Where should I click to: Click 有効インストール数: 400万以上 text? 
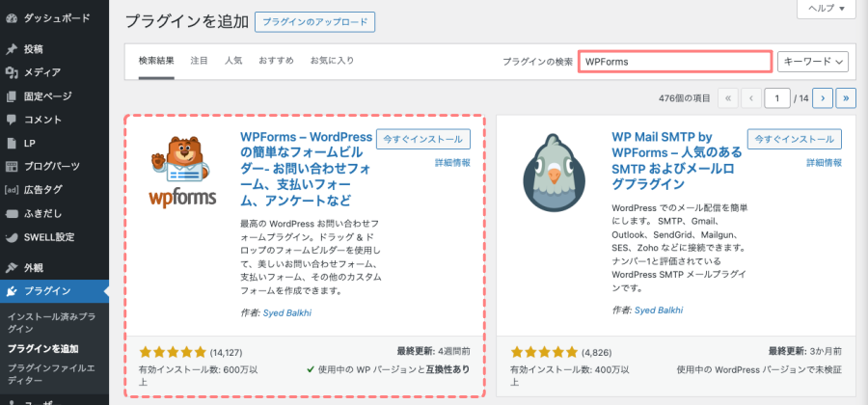(x=569, y=376)
